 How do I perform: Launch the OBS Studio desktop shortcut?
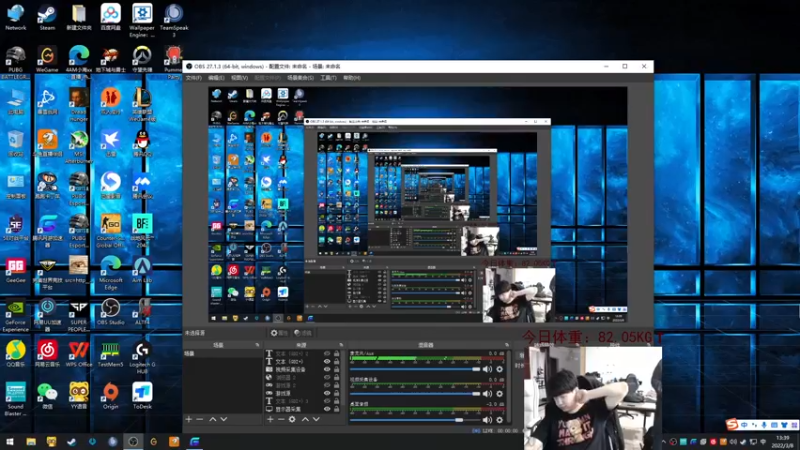tap(110, 312)
